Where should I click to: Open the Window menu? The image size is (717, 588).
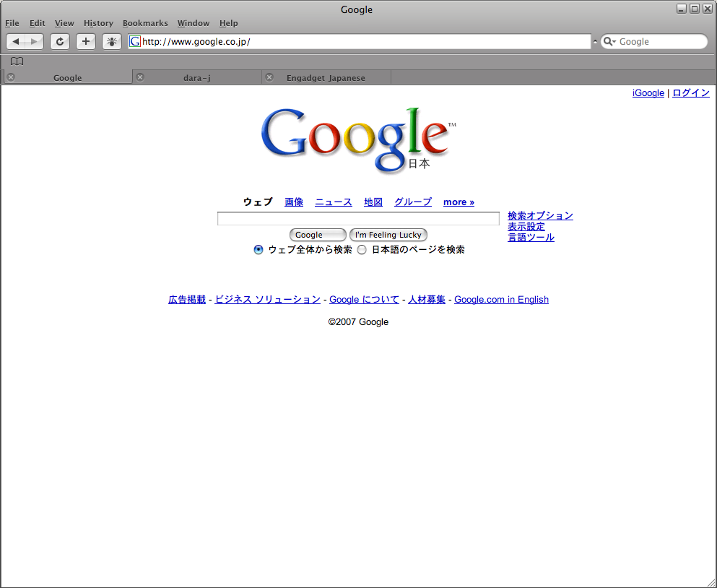194,23
